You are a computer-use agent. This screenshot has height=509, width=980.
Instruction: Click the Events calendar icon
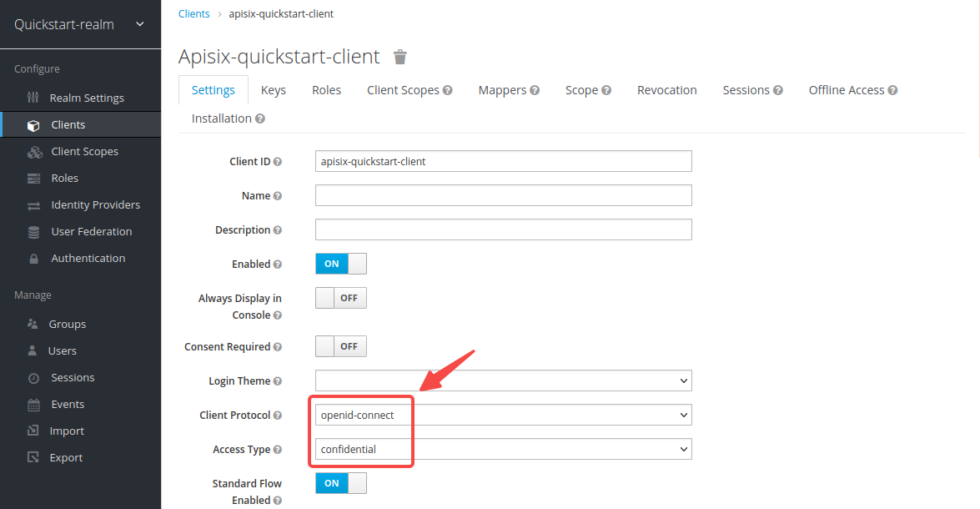point(33,406)
